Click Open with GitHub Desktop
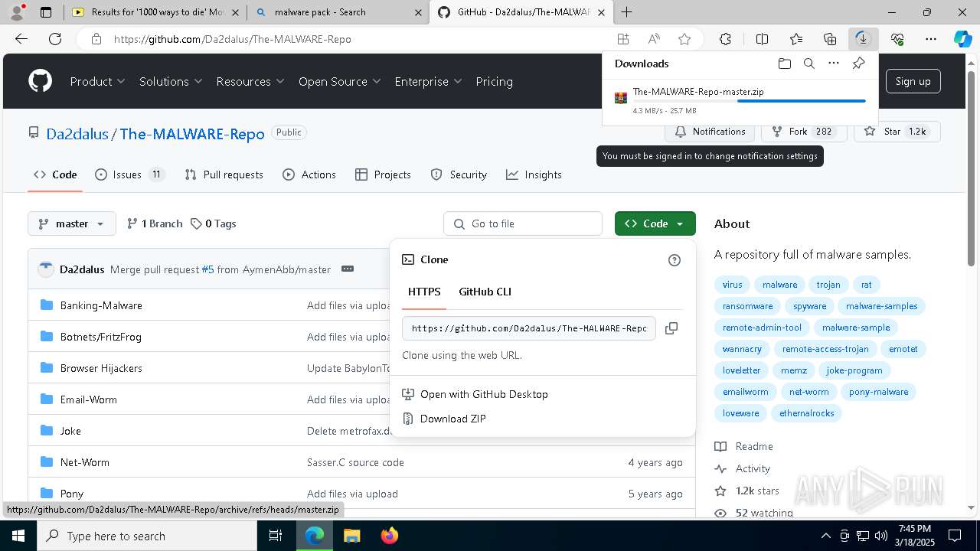980x551 pixels. (484, 394)
